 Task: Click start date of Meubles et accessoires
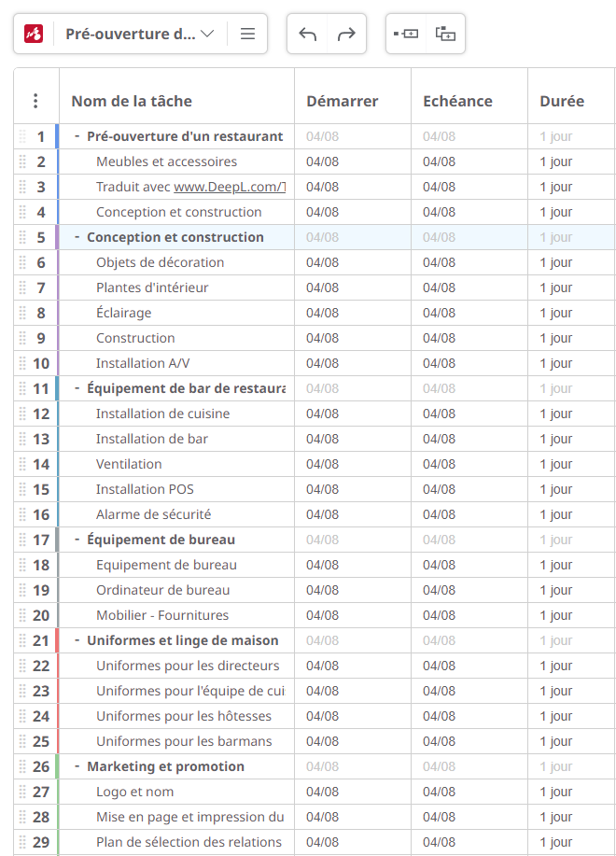(322, 161)
